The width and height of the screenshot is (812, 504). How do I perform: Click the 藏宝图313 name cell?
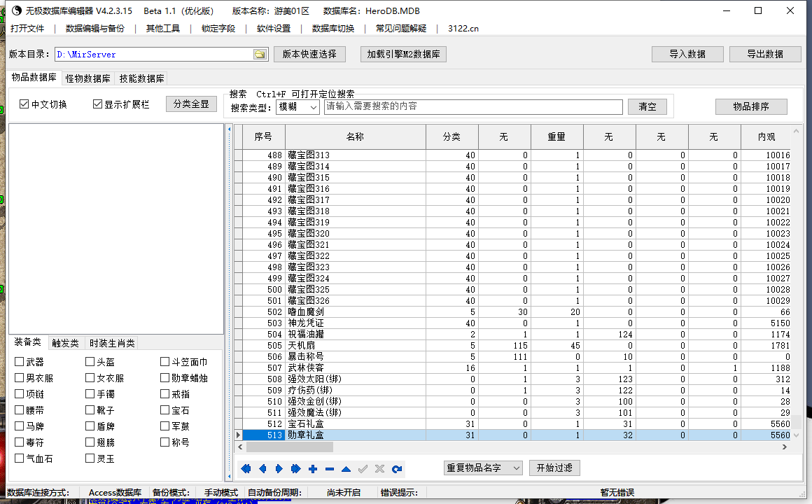(356, 155)
